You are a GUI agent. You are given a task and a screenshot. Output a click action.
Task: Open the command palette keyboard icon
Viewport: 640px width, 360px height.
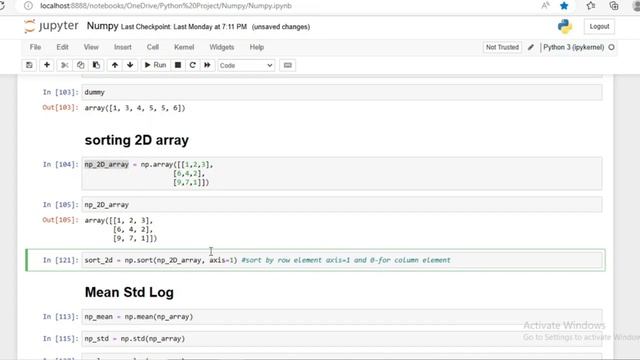pos(288,65)
